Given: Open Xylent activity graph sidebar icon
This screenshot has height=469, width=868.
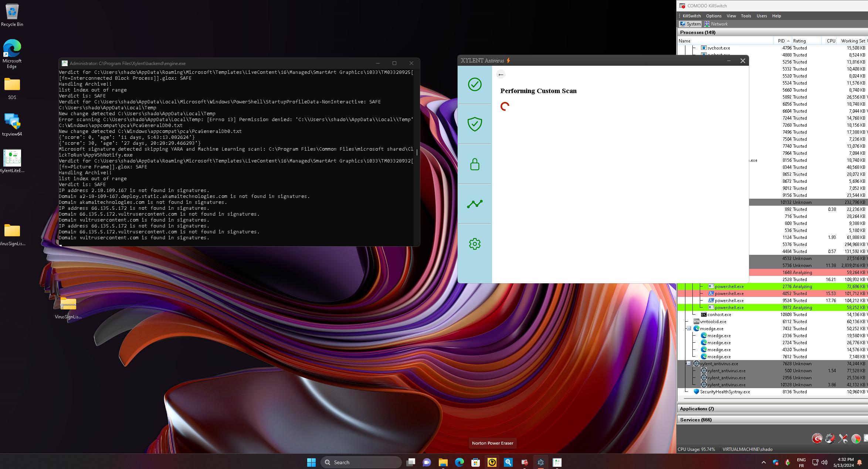Looking at the screenshot, I should (475, 204).
